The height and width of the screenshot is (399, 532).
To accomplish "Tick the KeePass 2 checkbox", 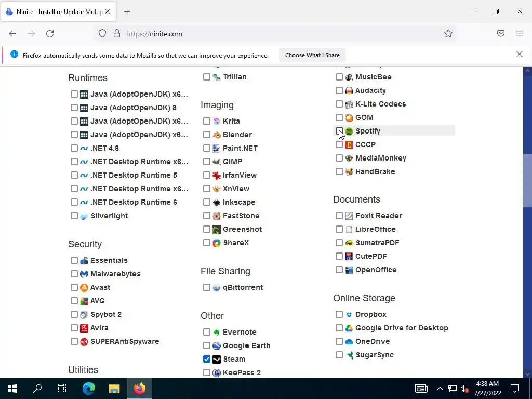I will [207, 373].
